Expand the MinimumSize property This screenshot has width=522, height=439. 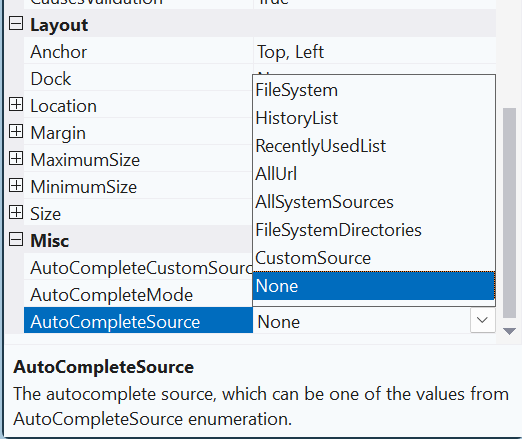click(x=16, y=186)
